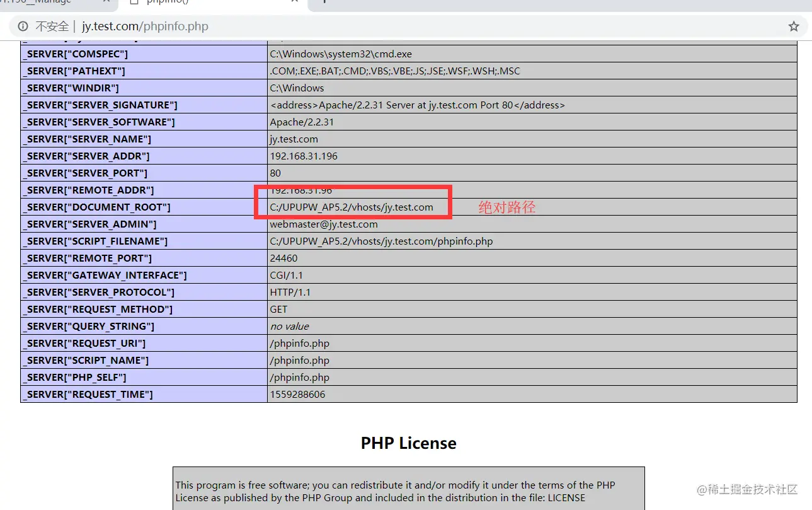Select the _SERVER["QUERY_STRING"] cell
The width and height of the screenshot is (812, 510).
tap(144, 327)
